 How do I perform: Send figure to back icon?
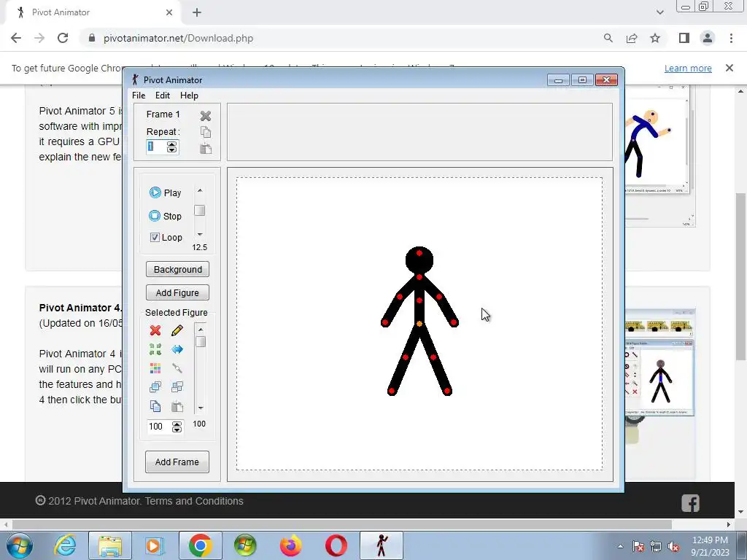[177, 386]
